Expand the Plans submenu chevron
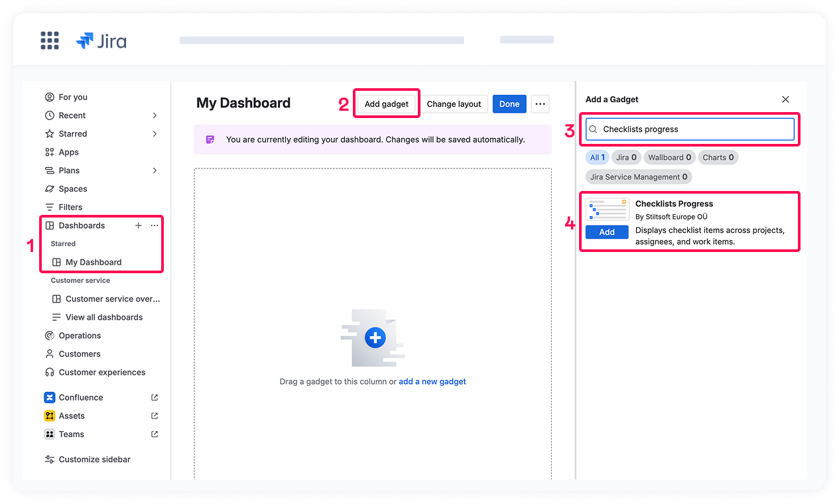This screenshot has width=839, height=504. (155, 170)
